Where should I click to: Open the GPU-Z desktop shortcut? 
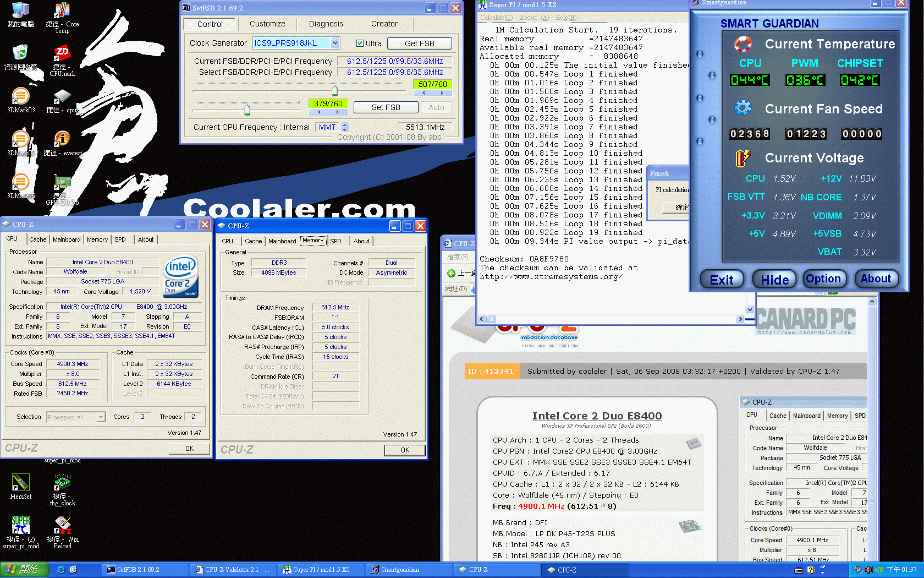pyautogui.click(x=62, y=190)
